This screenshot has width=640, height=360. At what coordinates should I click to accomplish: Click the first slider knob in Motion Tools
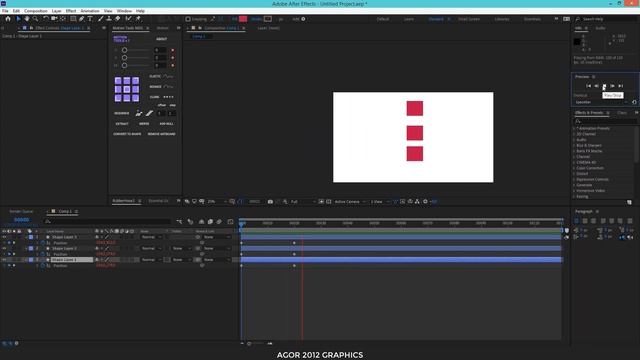tap(124, 50)
